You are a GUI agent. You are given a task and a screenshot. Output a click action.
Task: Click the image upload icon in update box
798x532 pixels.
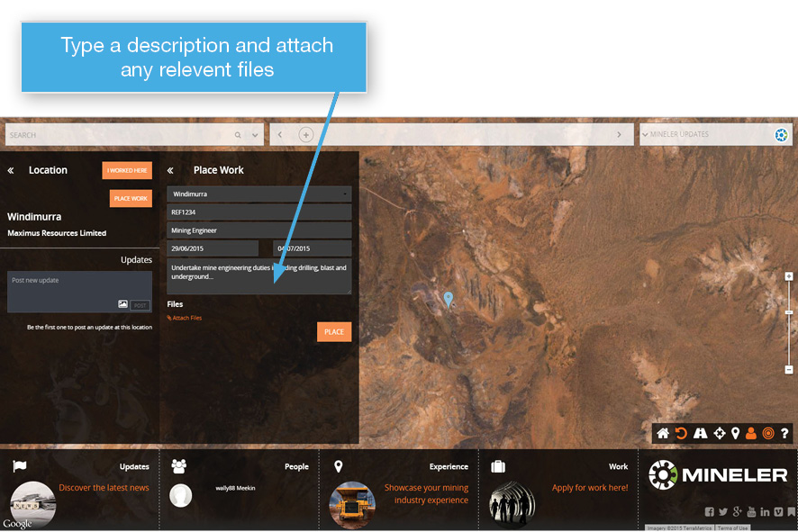(122, 305)
